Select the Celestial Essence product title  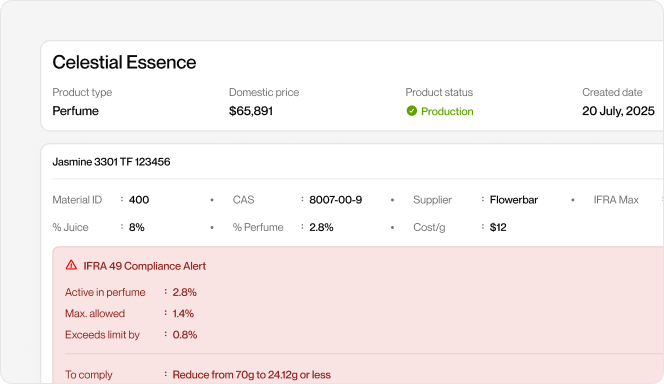[124, 62]
